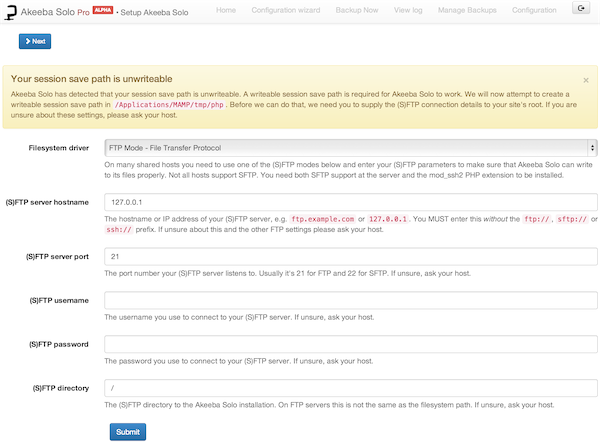Click the red 127.0.0.1 example text
The width and height of the screenshot is (600, 445).
388,219
